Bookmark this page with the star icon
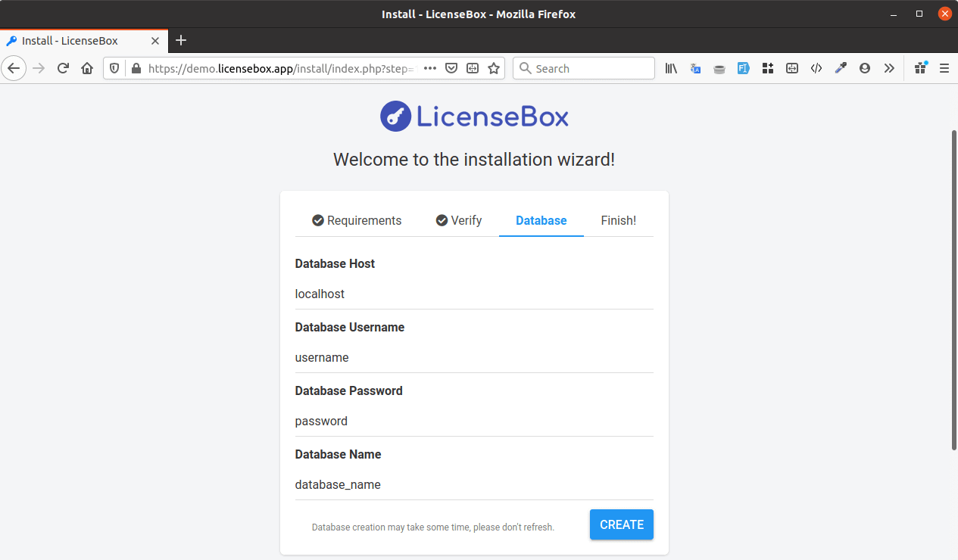Viewport: 958px width, 560px height. pos(494,68)
